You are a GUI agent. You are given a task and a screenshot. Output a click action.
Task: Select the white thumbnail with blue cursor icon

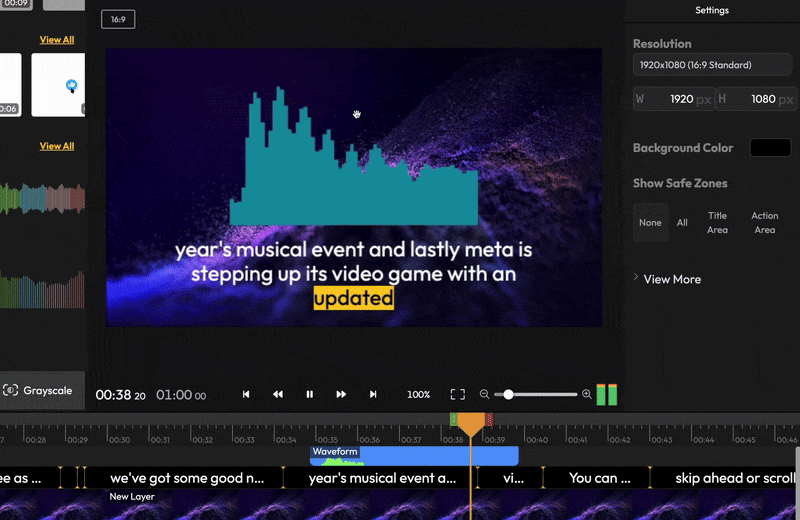coord(58,85)
